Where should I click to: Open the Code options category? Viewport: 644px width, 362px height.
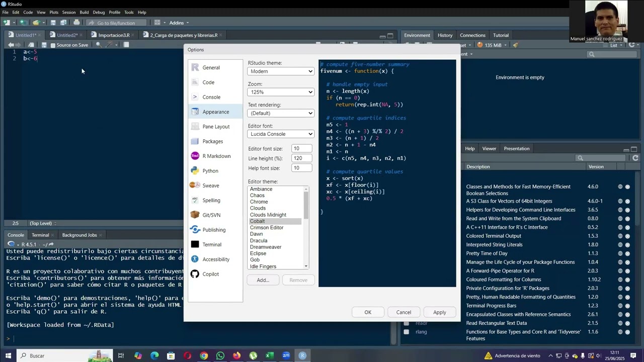215,82
